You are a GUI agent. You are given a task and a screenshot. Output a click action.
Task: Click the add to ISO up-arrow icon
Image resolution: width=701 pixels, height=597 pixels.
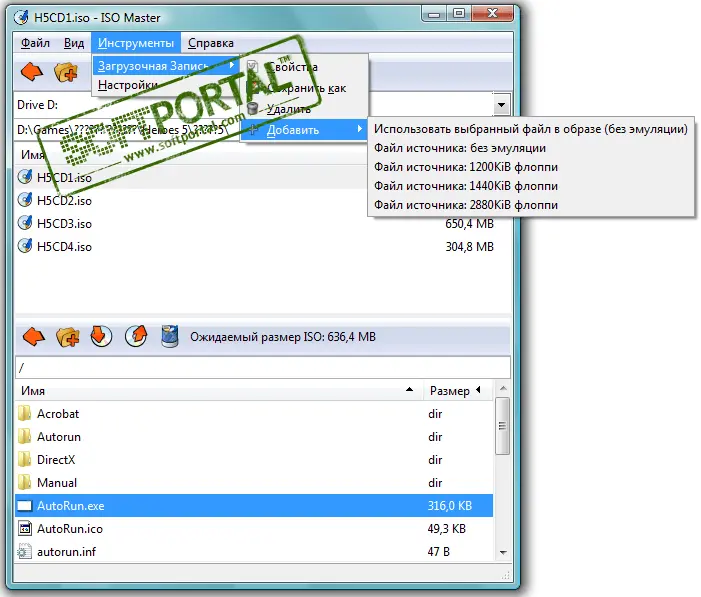135,336
